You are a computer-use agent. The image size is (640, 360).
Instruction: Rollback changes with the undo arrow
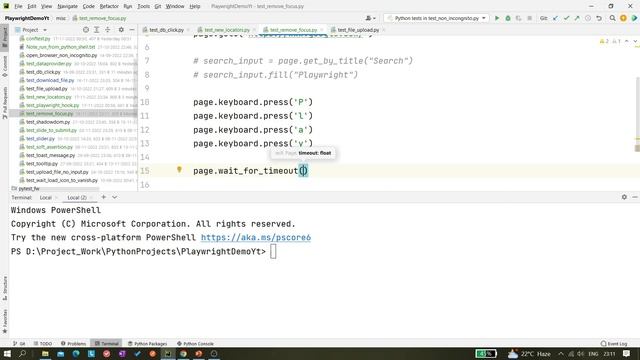tap(599, 18)
